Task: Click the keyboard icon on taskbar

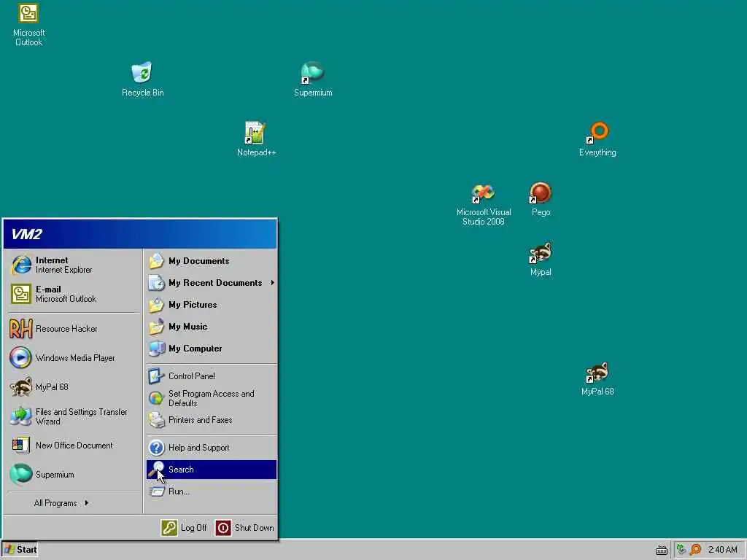Action: pyautogui.click(x=661, y=550)
